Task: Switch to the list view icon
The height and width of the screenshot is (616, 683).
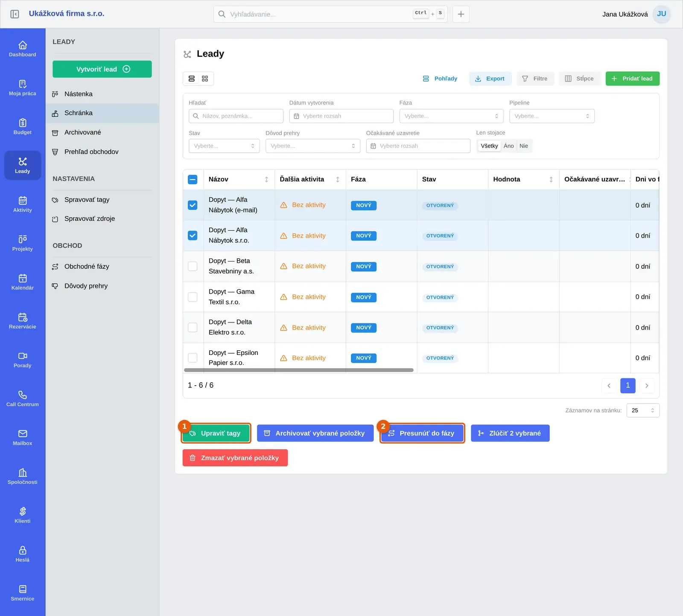Action: click(x=192, y=78)
